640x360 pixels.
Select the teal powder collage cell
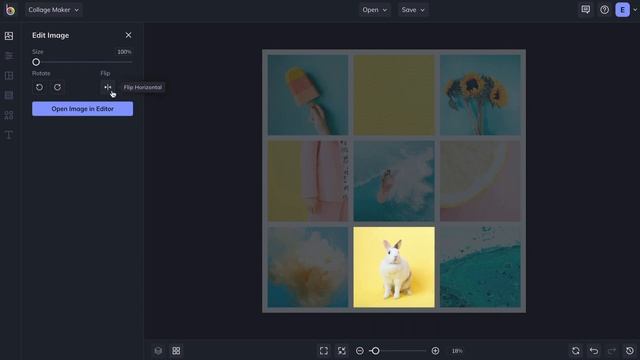click(x=480, y=267)
